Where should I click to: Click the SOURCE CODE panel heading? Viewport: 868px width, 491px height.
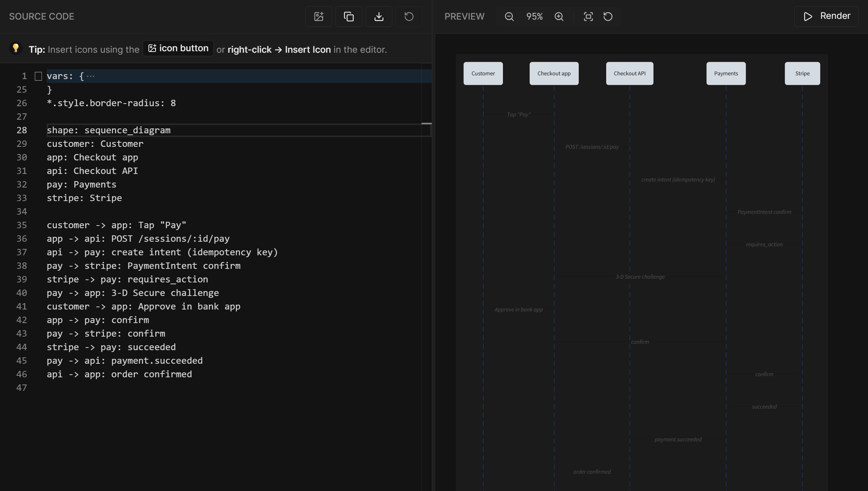click(41, 17)
